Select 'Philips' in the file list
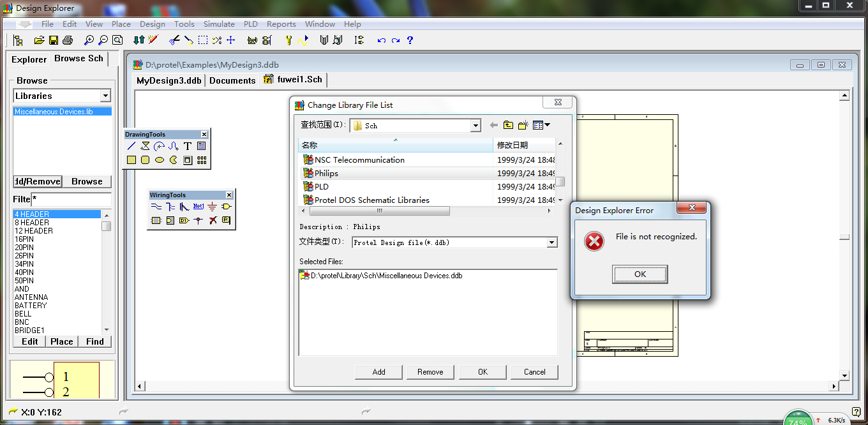 tap(326, 173)
